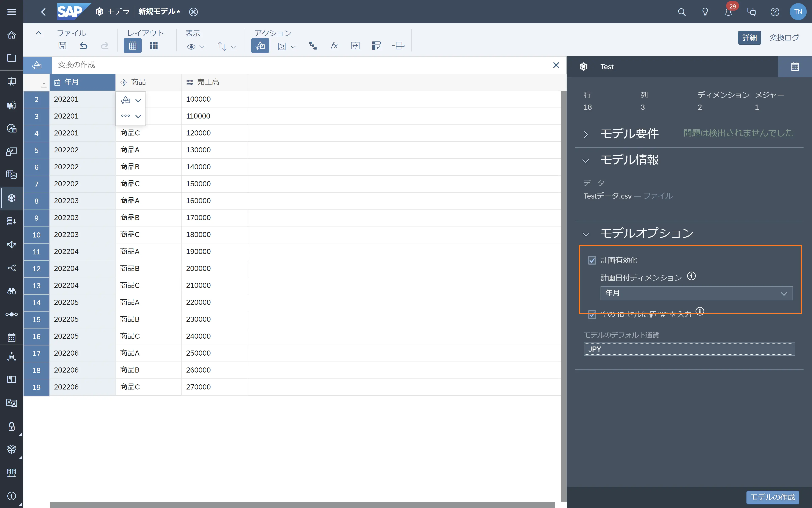Open the Modeler cube icon in sidebar
The image size is (812, 508).
(11, 198)
